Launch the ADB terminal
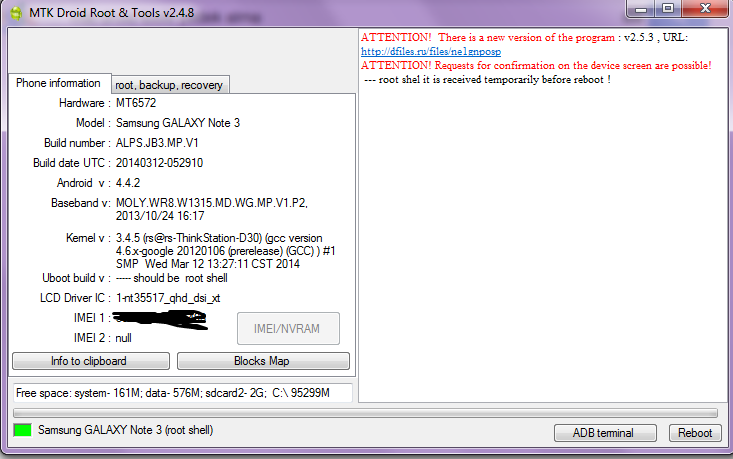The image size is (733, 459). (x=605, y=433)
